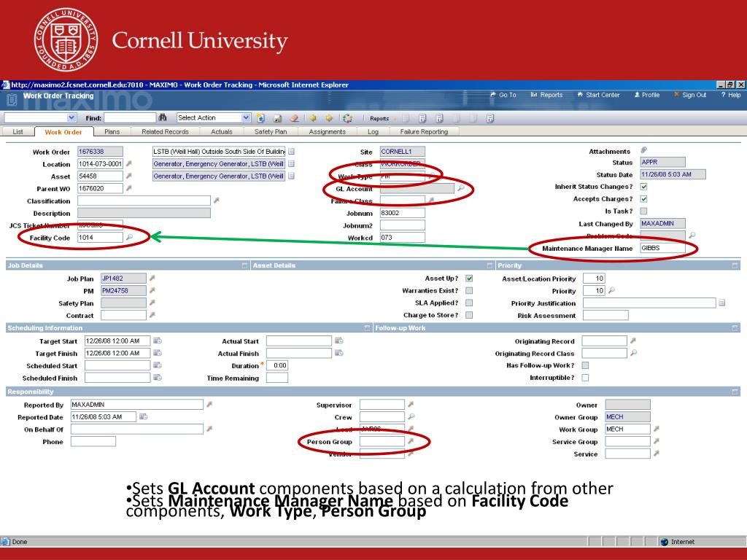
Task: Open the Log tab
Action: (x=373, y=132)
